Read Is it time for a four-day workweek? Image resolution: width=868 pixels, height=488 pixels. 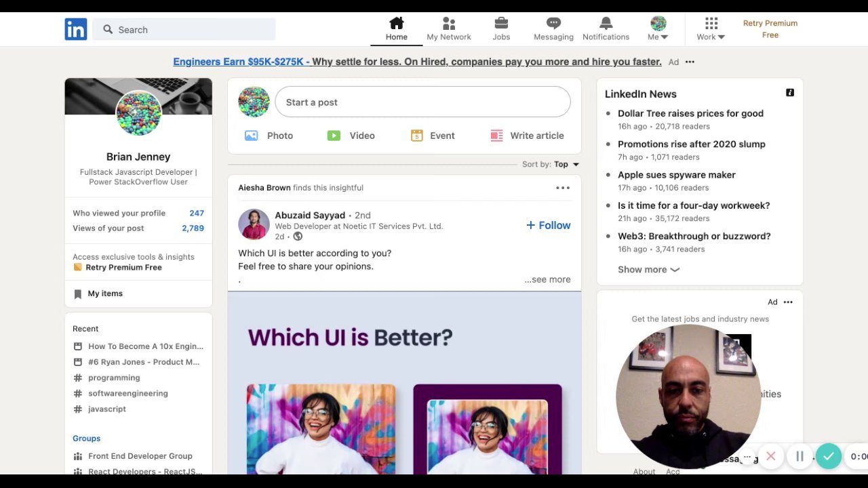click(x=694, y=205)
